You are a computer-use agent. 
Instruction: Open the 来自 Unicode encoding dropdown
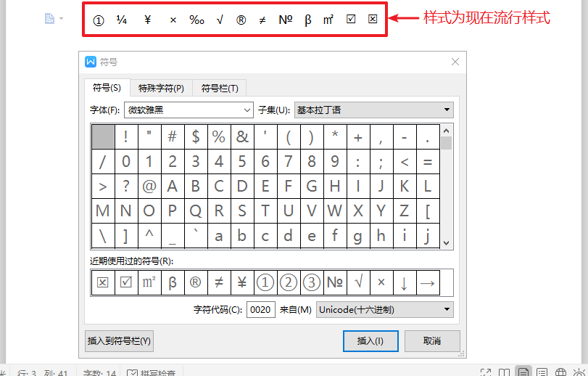point(385,310)
